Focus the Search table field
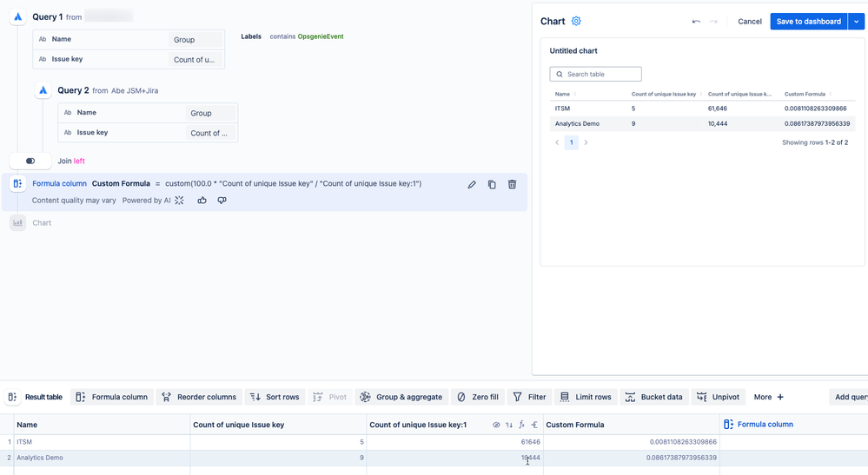 pyautogui.click(x=596, y=74)
